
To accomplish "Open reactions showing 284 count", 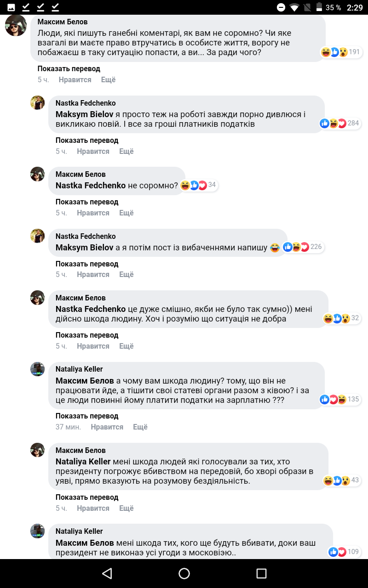I will (x=339, y=123).
